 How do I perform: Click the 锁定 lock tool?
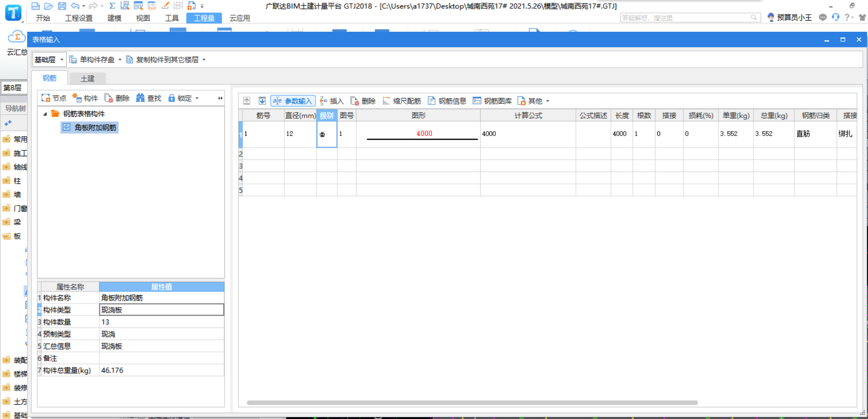click(180, 98)
